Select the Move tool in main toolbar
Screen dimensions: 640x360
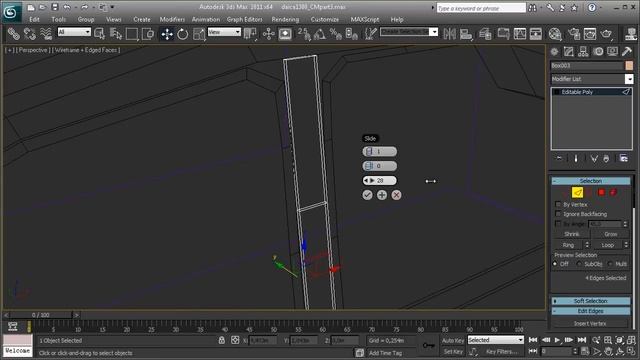point(167,34)
